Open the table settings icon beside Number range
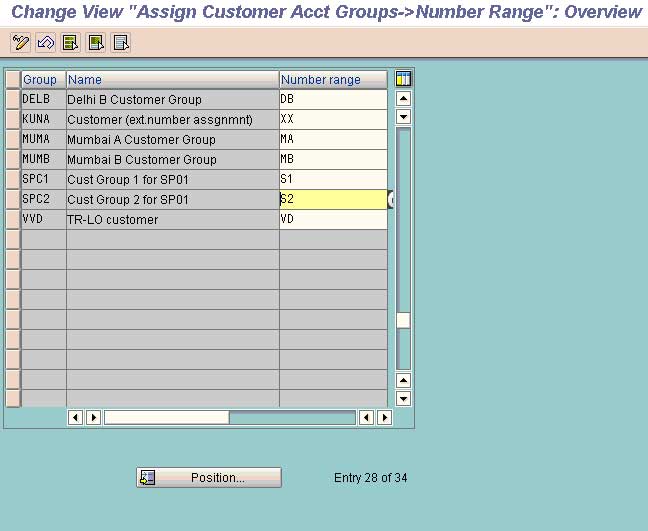 tap(403, 79)
